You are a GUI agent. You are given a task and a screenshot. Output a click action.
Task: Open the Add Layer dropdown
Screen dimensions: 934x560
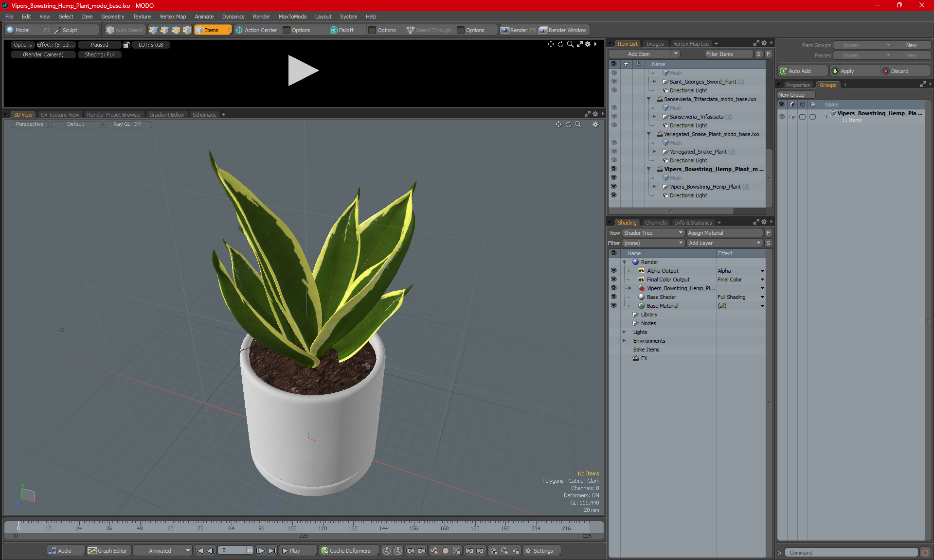tap(724, 243)
